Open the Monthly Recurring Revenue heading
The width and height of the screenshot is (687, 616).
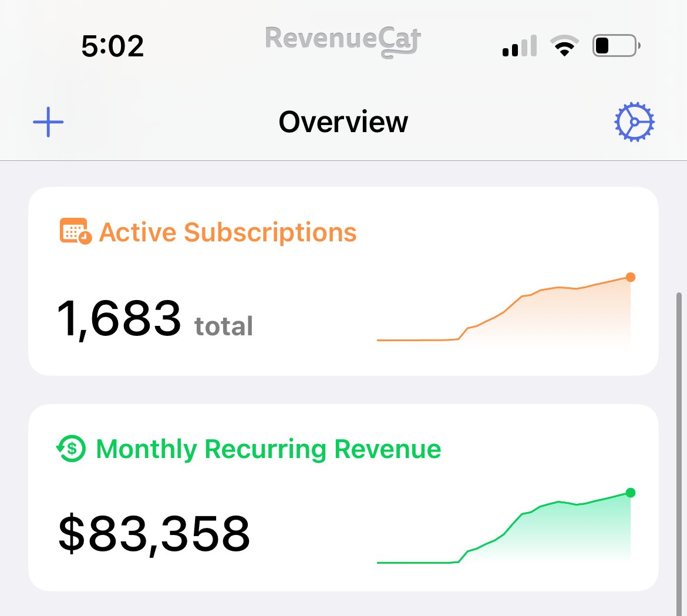click(x=268, y=449)
